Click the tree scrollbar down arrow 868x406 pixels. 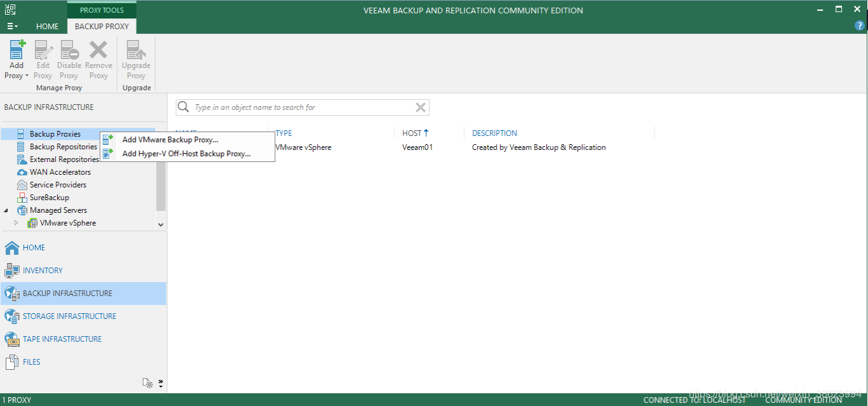161,224
